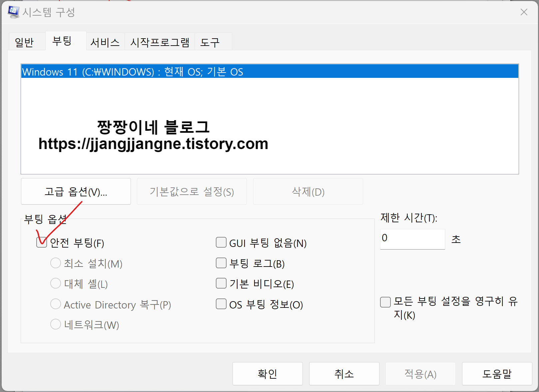This screenshot has width=539, height=392.
Task: Click the 삭제(D) delete button
Action: 308,192
